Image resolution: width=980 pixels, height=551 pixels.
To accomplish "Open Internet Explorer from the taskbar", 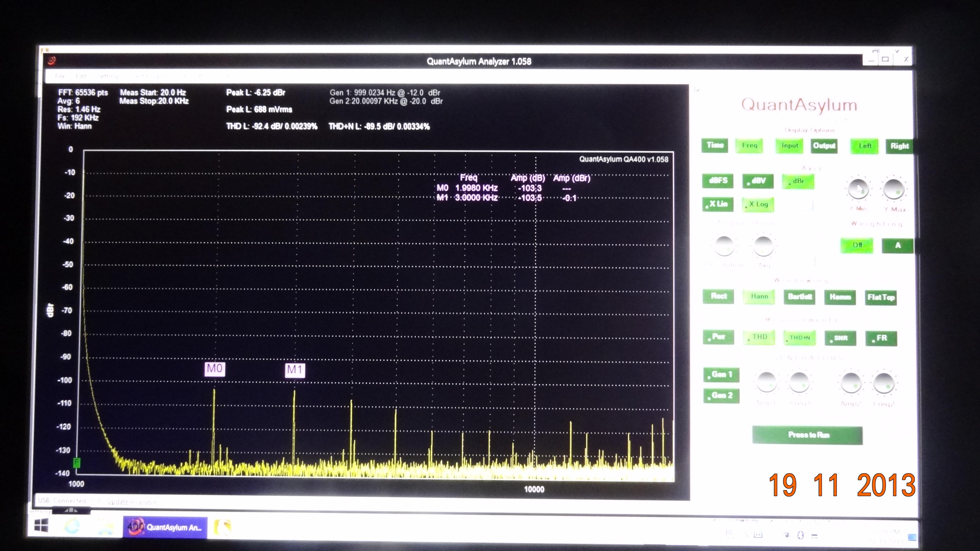I will pyautogui.click(x=72, y=526).
